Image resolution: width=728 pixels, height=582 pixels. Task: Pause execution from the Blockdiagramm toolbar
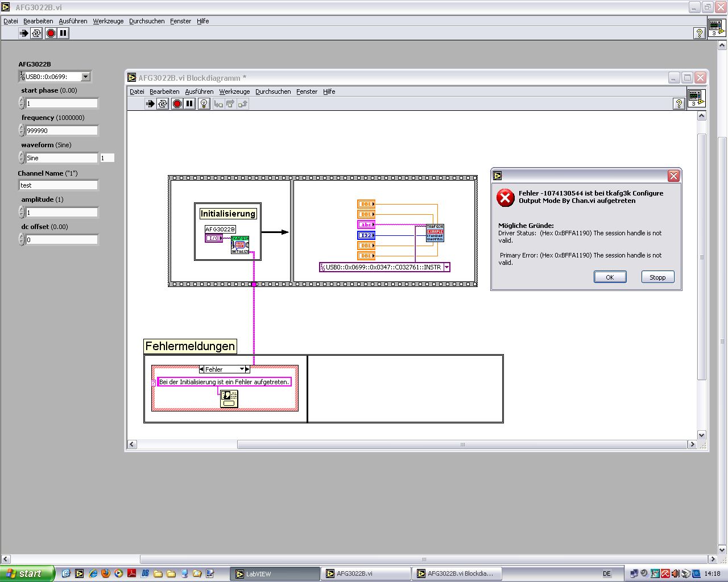click(189, 103)
